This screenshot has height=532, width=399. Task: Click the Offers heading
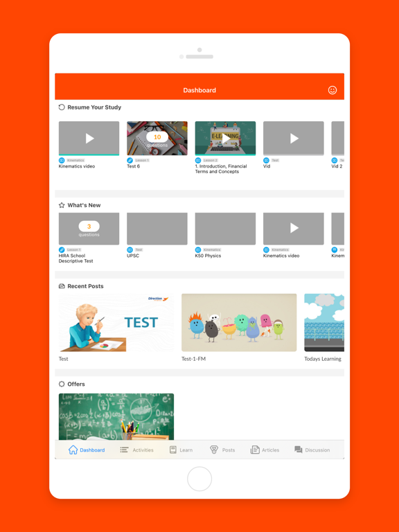pos(76,384)
